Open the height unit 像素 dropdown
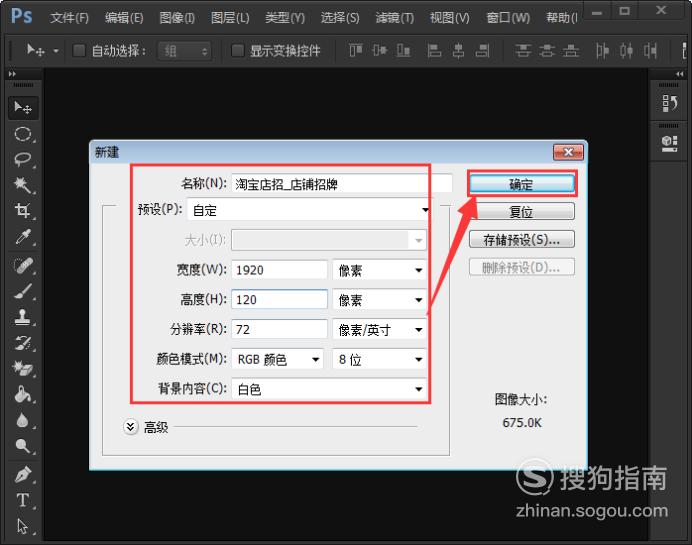Viewport: 692px width, 545px height. tap(380, 300)
